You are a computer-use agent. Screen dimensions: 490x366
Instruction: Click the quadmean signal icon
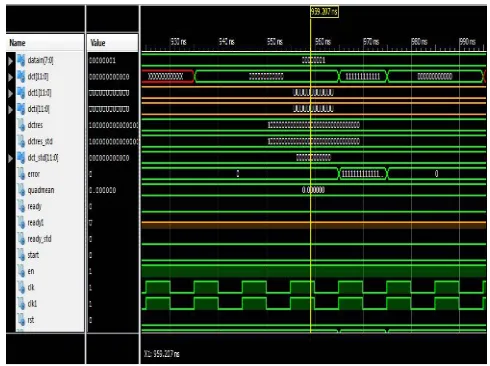pyautogui.click(x=21, y=190)
